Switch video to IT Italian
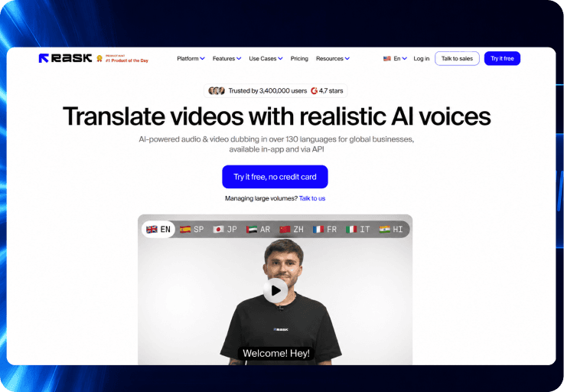 click(357, 229)
